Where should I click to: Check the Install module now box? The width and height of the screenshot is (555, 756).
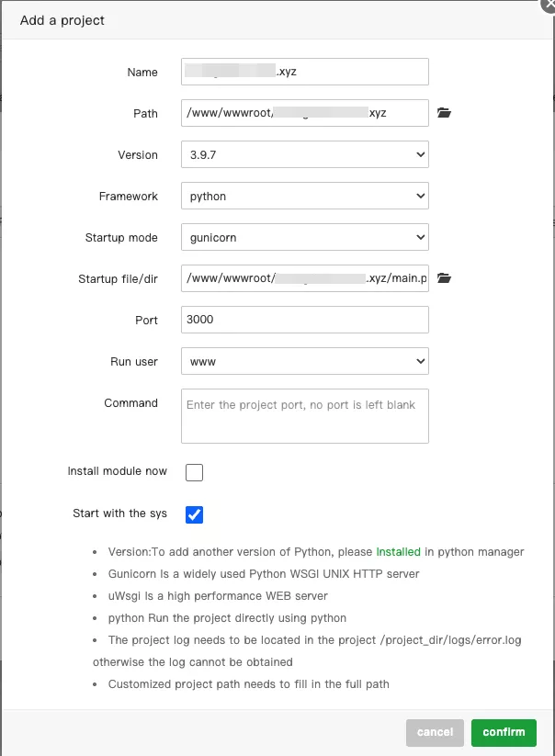(194, 471)
